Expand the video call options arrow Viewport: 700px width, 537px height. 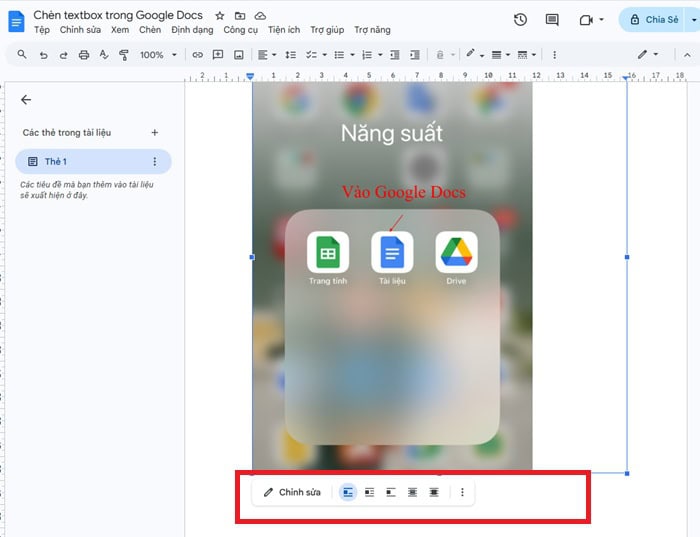coord(601,20)
